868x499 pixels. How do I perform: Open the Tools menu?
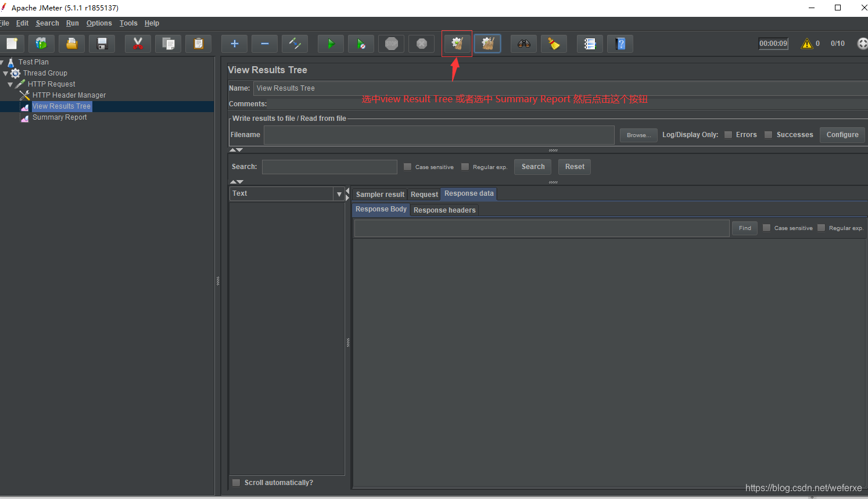click(x=128, y=23)
